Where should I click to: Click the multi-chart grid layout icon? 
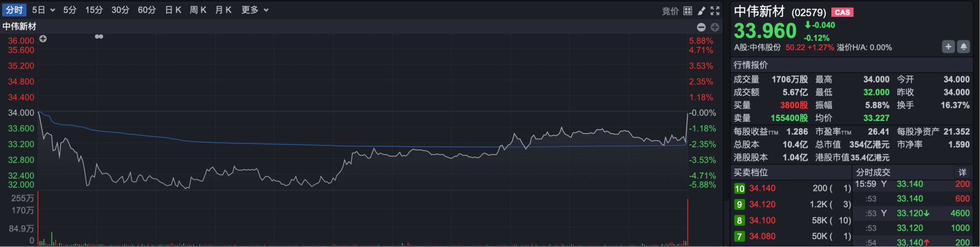tap(688, 11)
